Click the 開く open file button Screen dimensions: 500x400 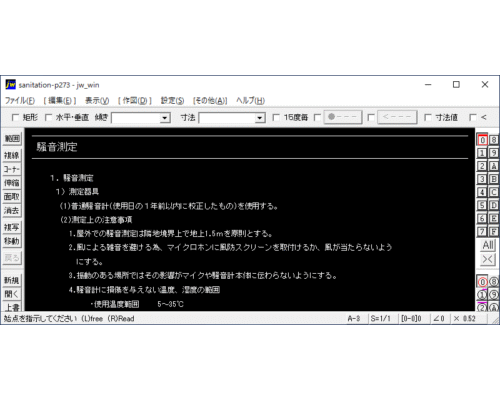tap(12, 294)
